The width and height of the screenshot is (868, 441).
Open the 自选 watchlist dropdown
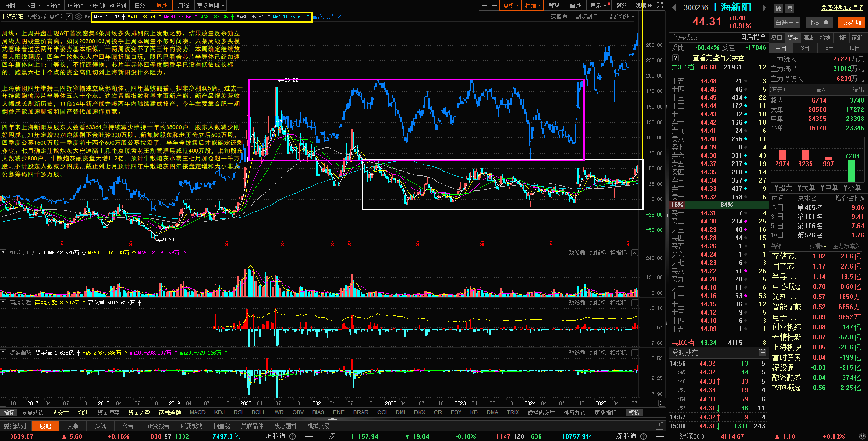787,23
